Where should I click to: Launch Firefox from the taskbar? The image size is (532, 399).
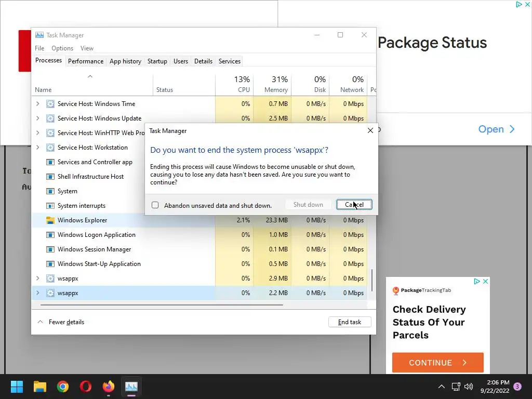pos(109,387)
